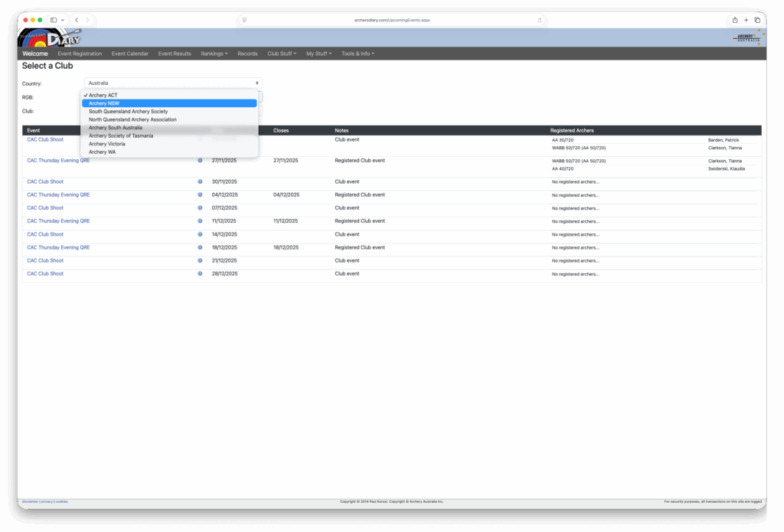Open a new tab with plus icon

click(746, 20)
